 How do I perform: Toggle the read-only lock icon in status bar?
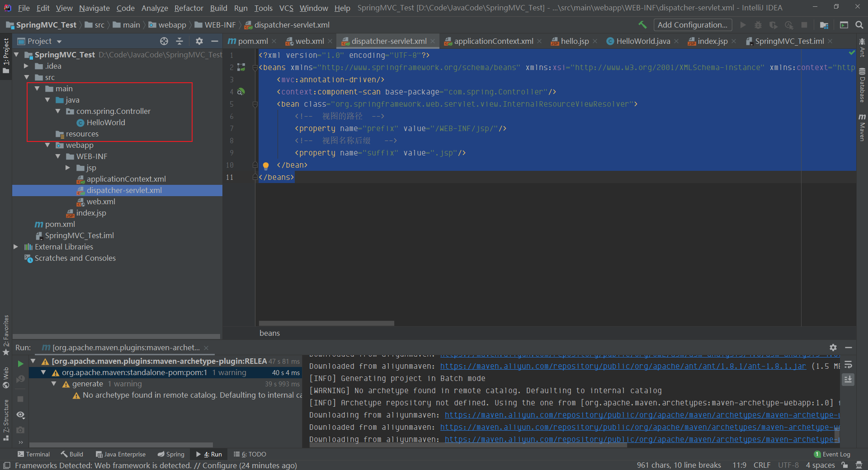[x=844, y=465]
